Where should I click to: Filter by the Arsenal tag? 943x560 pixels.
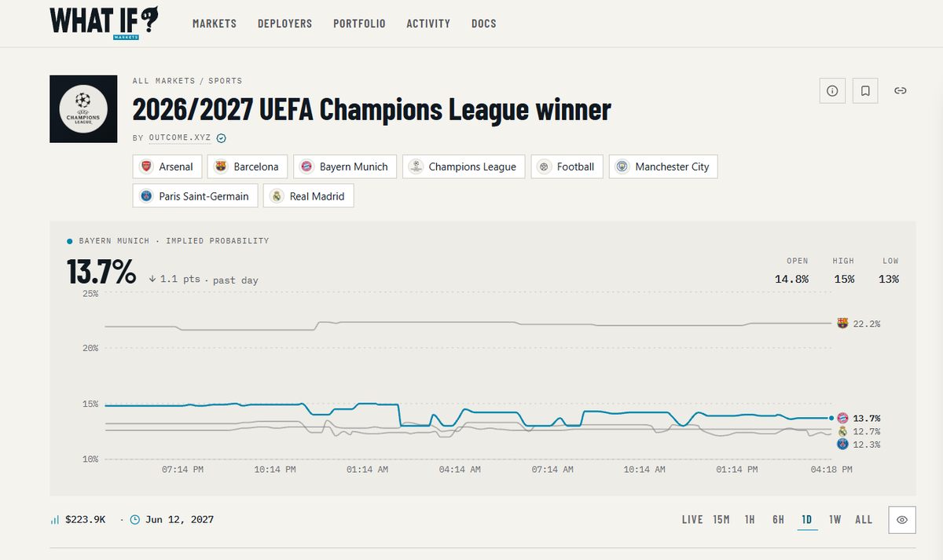click(x=168, y=167)
